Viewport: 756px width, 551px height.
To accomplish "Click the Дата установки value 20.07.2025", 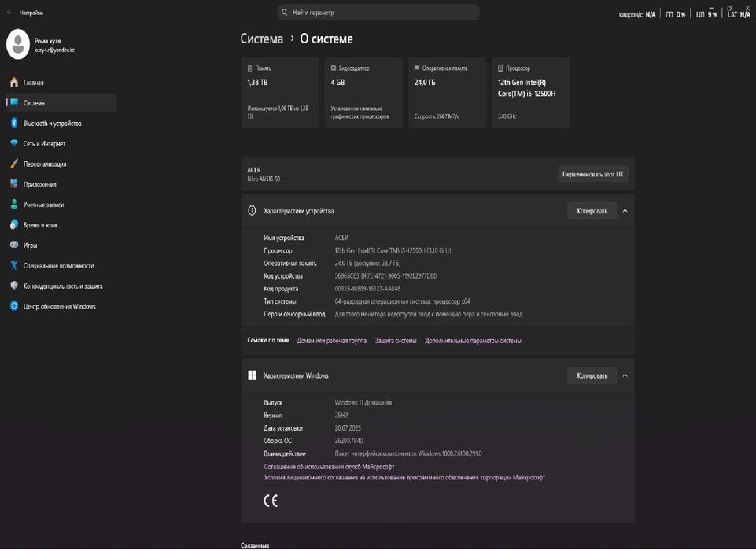I will (x=348, y=428).
